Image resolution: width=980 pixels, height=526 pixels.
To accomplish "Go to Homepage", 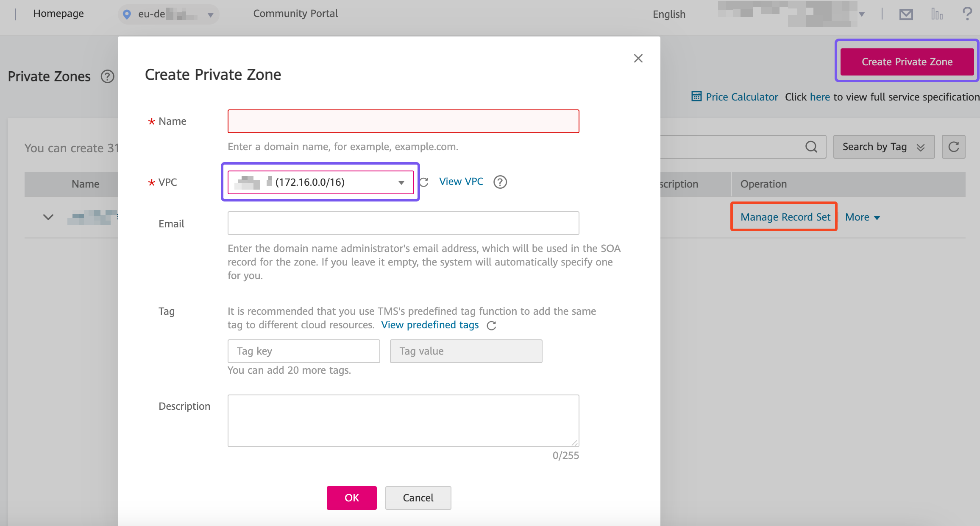I will (x=58, y=14).
